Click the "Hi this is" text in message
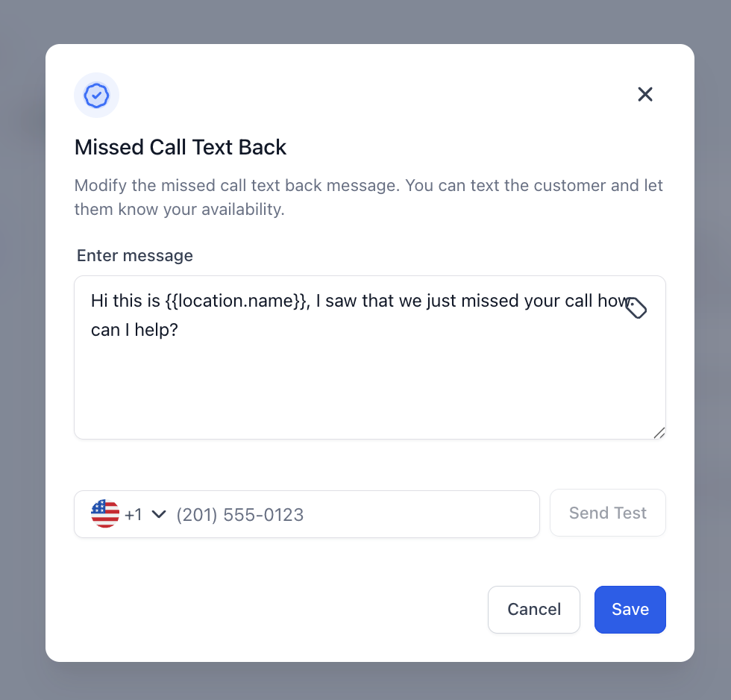 pyautogui.click(x=125, y=301)
